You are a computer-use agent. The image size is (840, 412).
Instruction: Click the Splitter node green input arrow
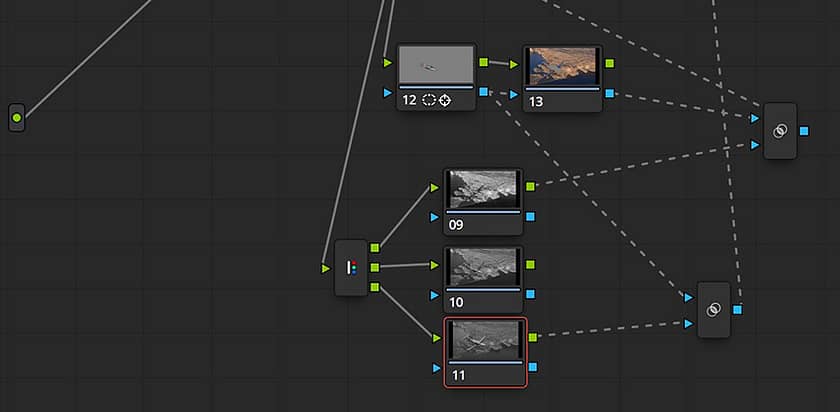coord(326,268)
